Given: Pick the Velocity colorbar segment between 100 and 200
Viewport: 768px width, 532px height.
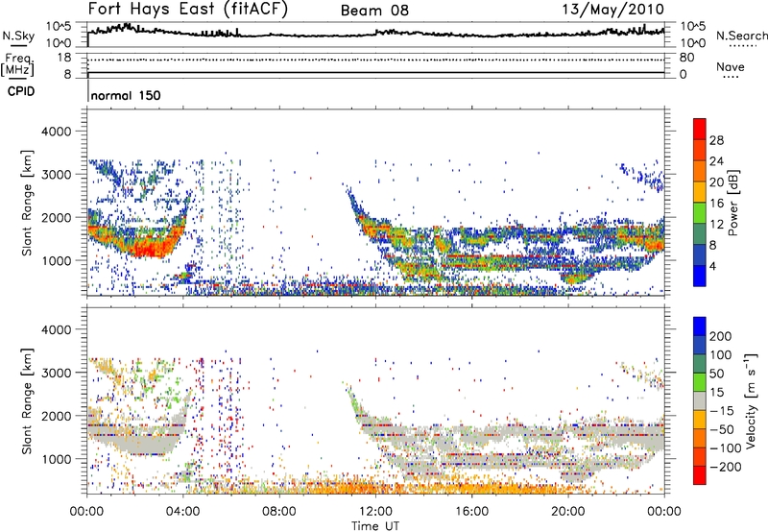Looking at the screenshot, I should 700,345.
